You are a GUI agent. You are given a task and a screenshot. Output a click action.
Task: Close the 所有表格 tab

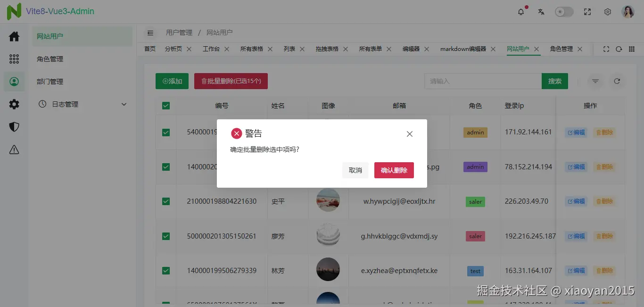click(x=270, y=49)
